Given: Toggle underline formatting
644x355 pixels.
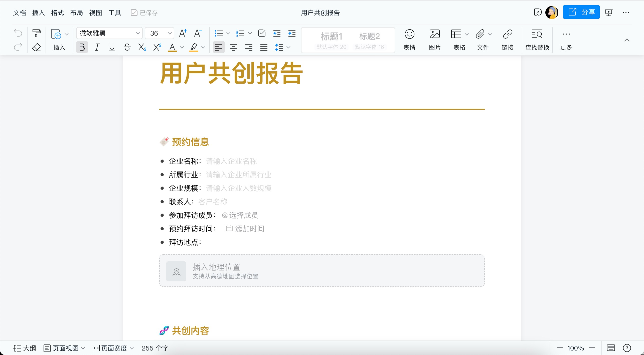Looking at the screenshot, I should click(x=112, y=47).
